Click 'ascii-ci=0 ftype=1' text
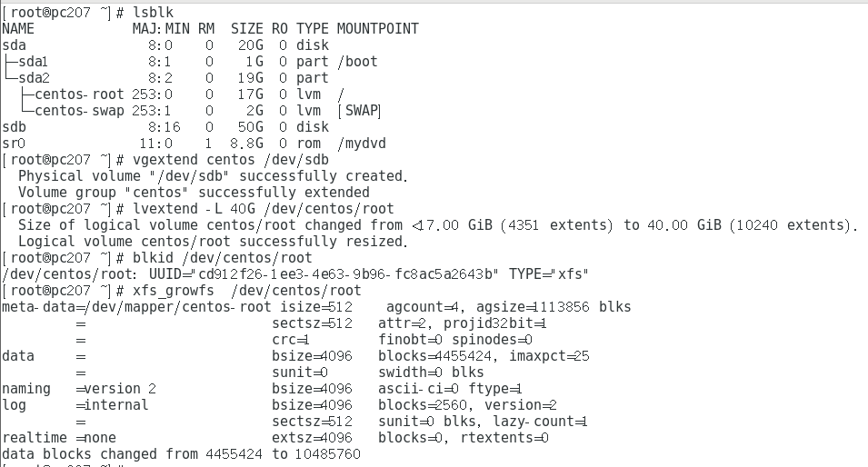 (450, 389)
